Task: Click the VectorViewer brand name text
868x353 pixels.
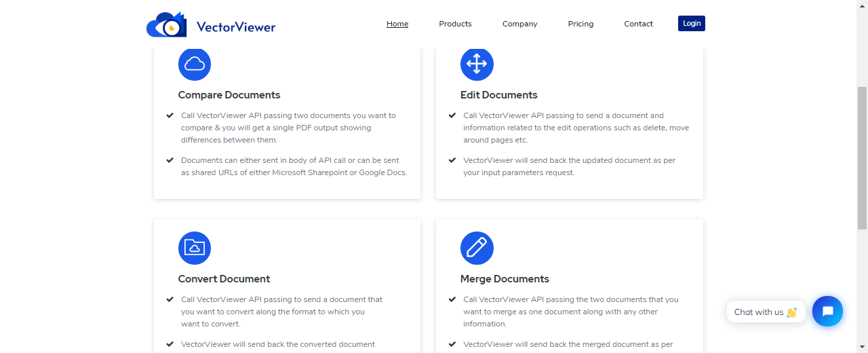Action: point(236,27)
